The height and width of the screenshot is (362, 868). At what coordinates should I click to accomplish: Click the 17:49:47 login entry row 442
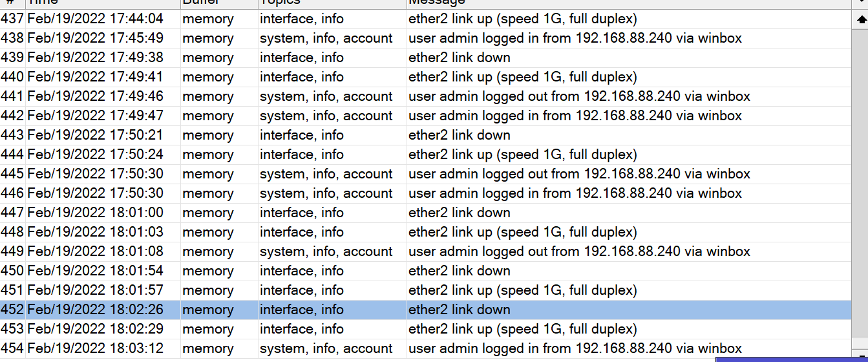click(x=427, y=116)
